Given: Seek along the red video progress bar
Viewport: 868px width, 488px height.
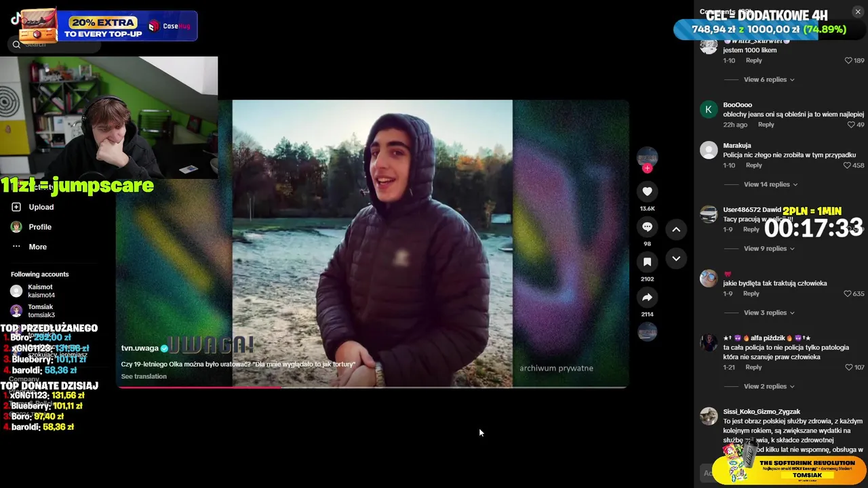Looking at the screenshot, I should (372, 388).
